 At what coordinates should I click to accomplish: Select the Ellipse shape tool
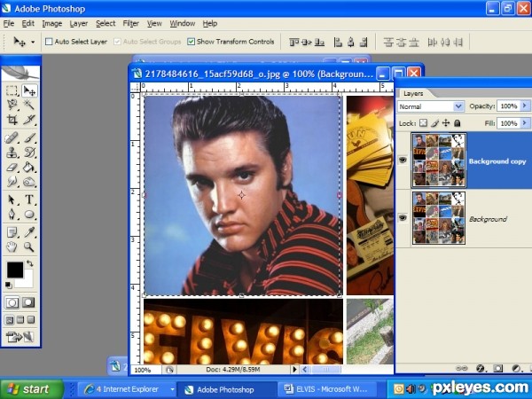29,214
